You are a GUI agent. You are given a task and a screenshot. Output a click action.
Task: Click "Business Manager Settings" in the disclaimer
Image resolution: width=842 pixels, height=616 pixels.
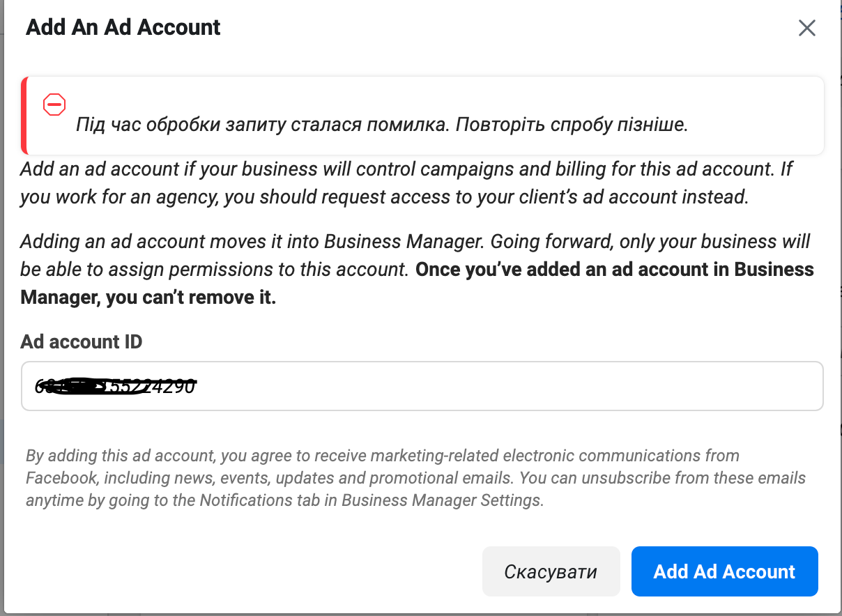442,501
